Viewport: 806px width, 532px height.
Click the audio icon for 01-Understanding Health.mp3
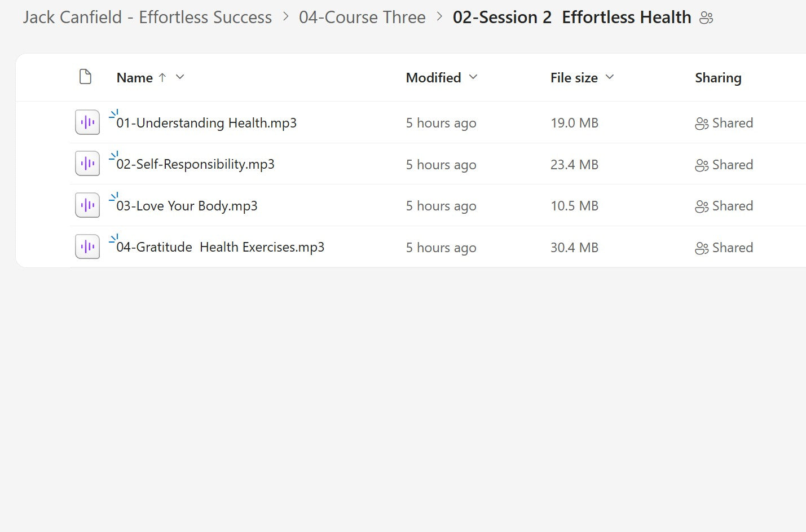(87, 122)
